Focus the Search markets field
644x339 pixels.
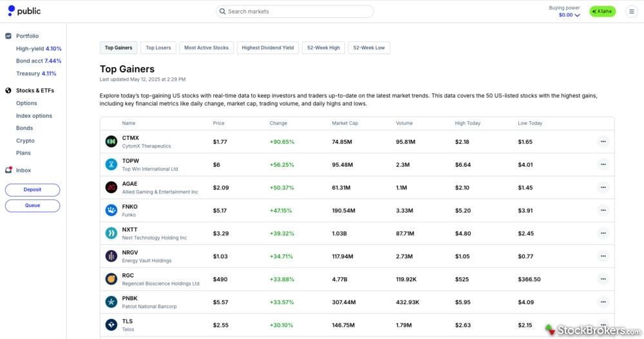tap(295, 12)
